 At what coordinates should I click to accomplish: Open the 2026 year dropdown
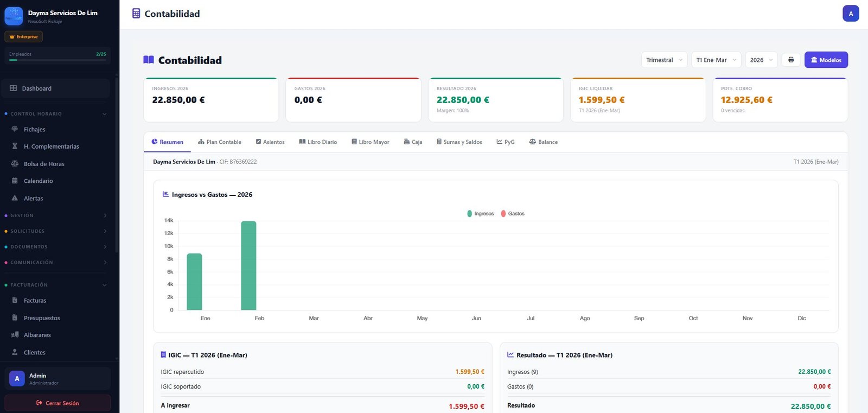[x=761, y=60]
